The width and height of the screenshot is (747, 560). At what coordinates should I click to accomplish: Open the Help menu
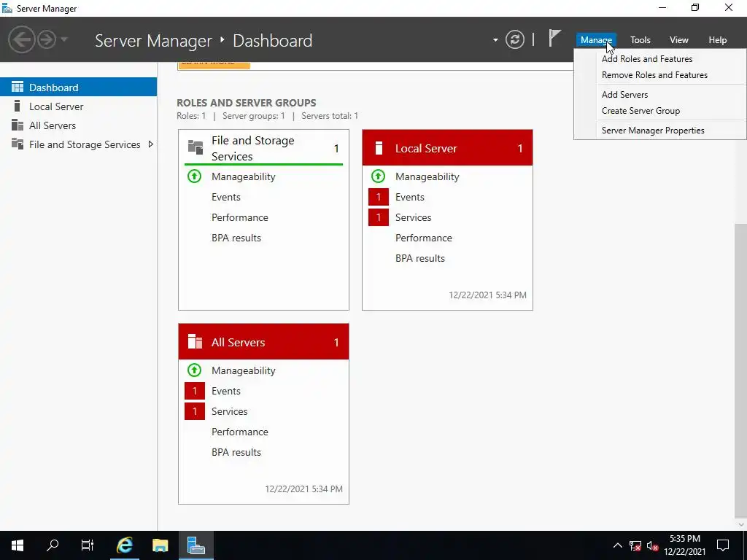(718, 40)
